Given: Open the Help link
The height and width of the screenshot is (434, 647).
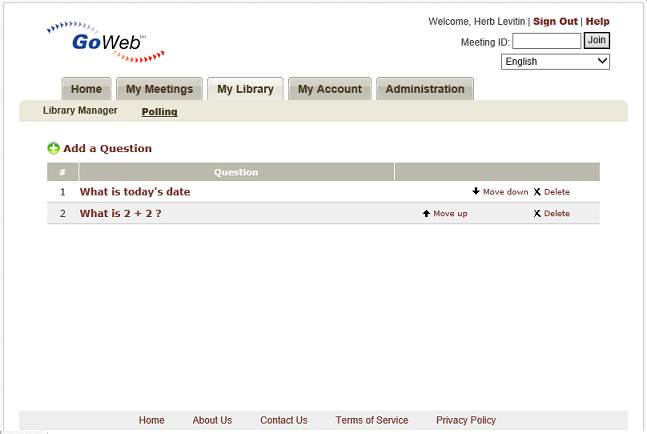Looking at the screenshot, I should click(x=597, y=21).
